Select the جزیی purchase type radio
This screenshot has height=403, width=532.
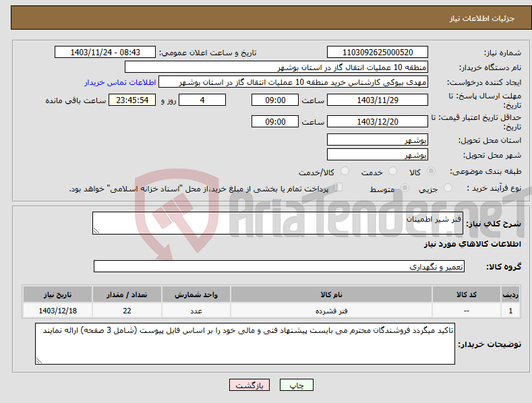tap(448, 187)
